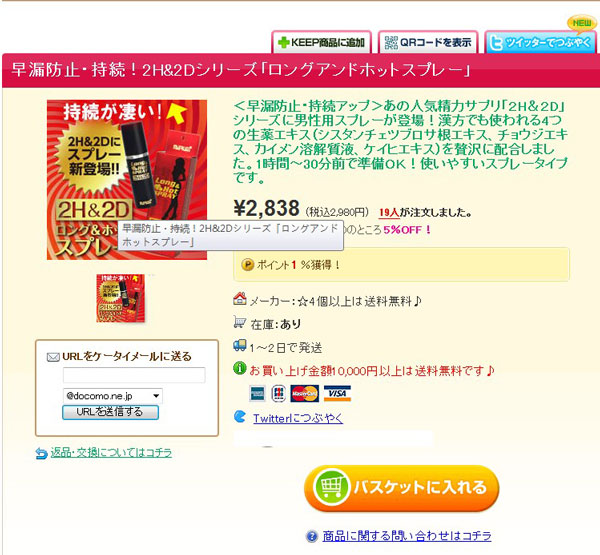
Task: Click the QR code icon
Action: [391, 42]
